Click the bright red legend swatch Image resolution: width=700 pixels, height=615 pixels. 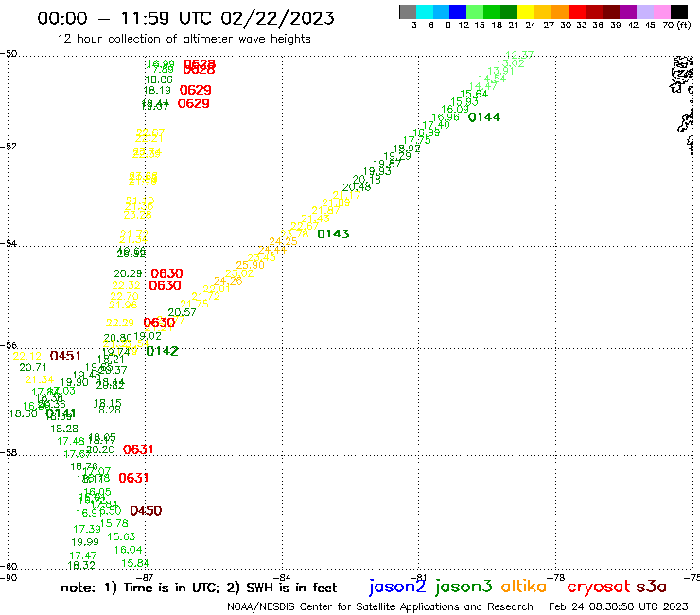tap(576, 11)
